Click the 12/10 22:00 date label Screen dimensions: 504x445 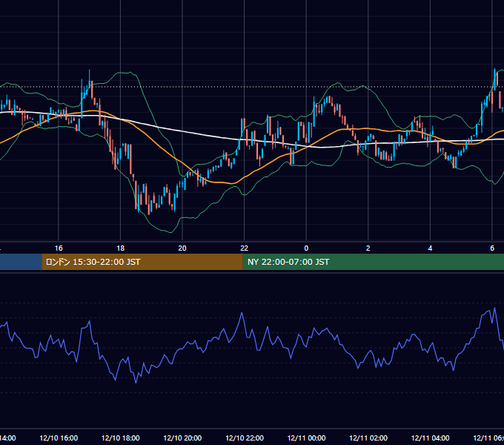point(245,438)
